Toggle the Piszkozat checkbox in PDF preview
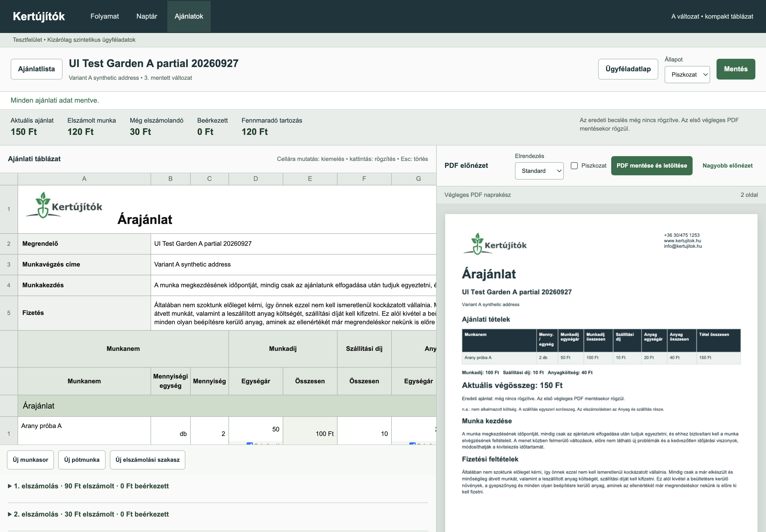Viewport: 766px width, 532px height. click(574, 166)
